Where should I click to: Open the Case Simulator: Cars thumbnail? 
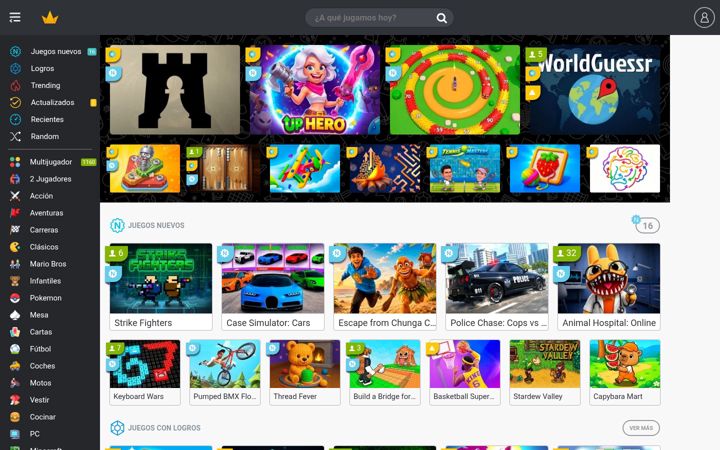point(273,278)
